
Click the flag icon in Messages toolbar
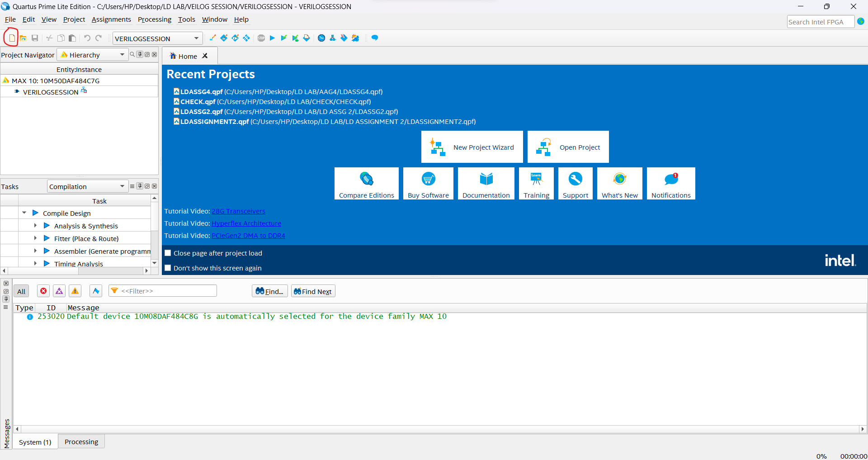[96, 291]
